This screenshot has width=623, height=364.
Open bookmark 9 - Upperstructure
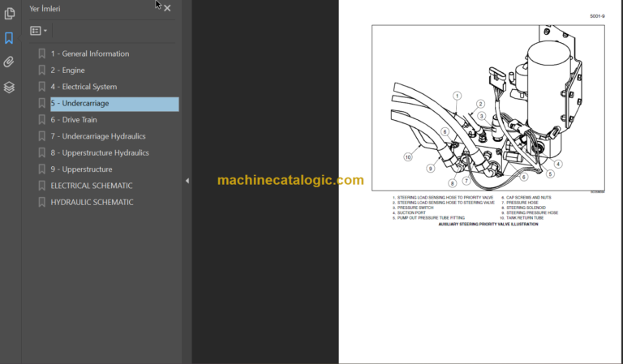click(81, 169)
